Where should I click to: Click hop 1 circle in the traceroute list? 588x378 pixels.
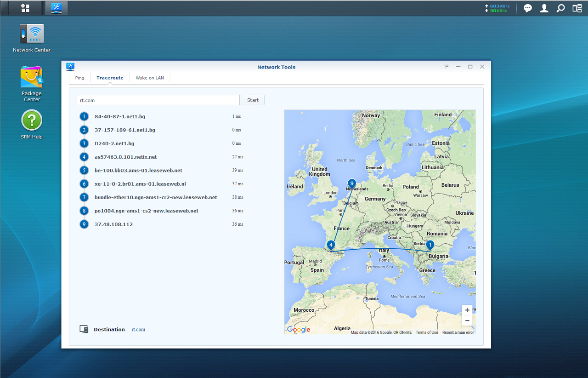[x=84, y=117]
